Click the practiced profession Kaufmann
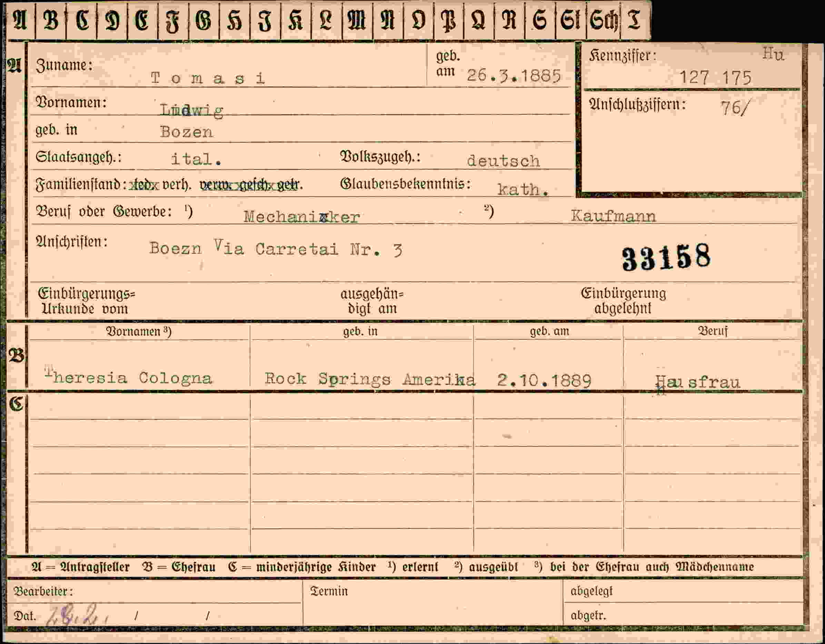 tap(614, 216)
